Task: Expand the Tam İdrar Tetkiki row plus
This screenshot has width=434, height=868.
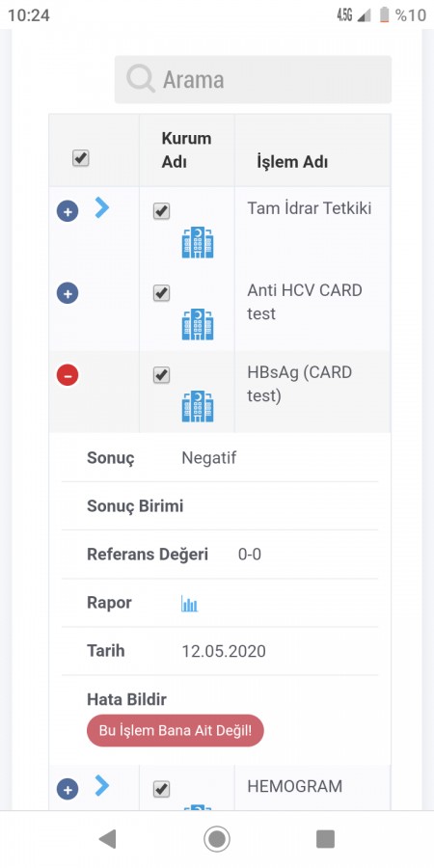Action: pos(68,211)
